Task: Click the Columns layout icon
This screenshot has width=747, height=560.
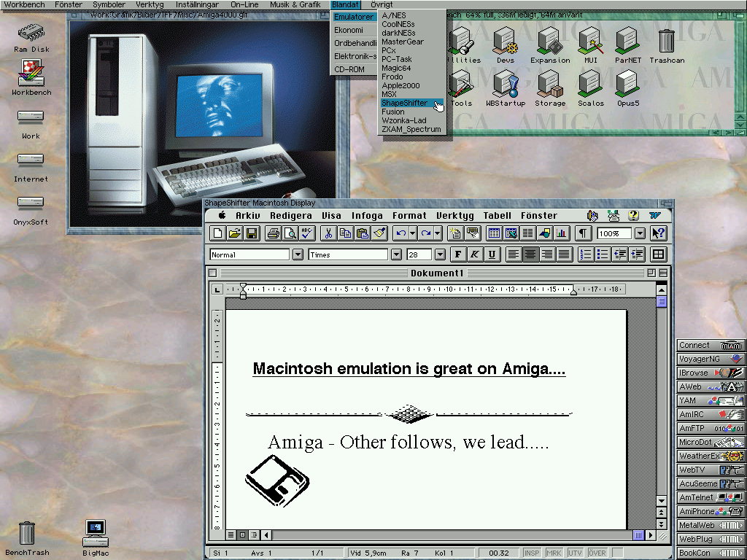Action: 528,233
